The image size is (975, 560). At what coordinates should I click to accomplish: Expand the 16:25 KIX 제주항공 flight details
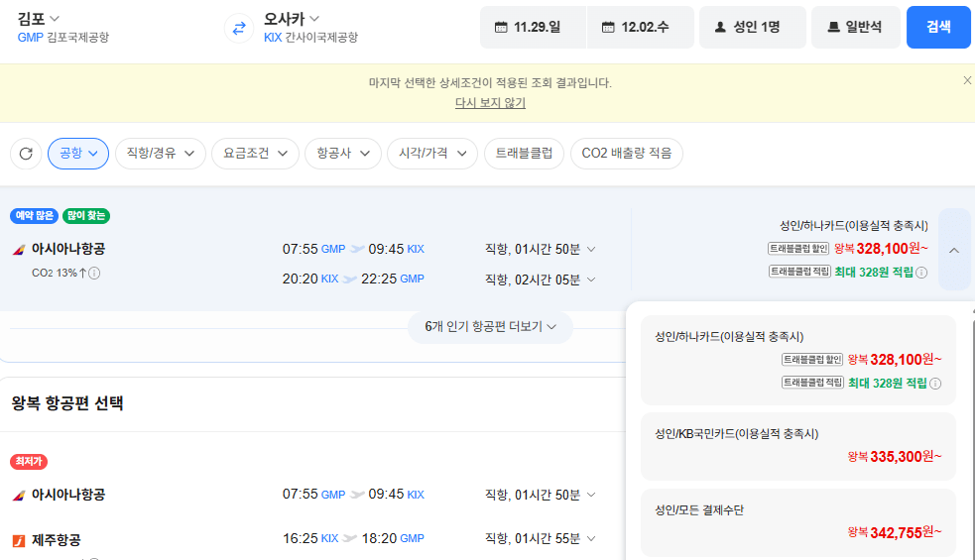tap(591, 539)
